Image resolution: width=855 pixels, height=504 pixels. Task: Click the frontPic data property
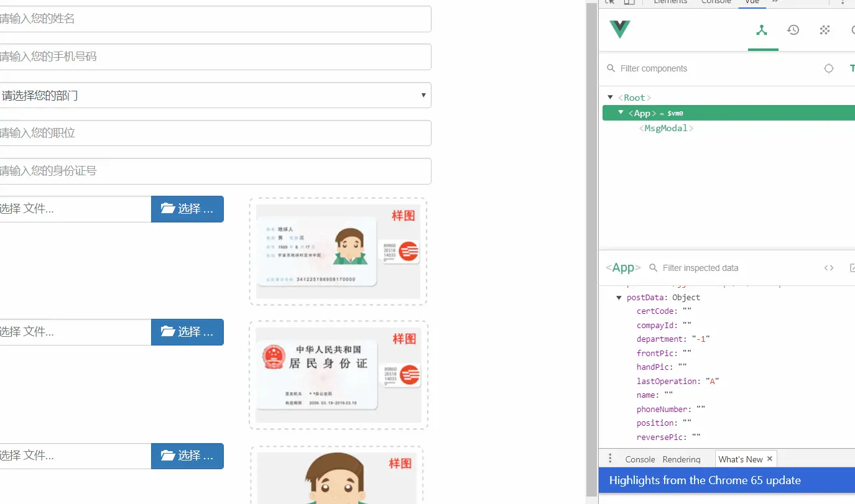(x=663, y=353)
